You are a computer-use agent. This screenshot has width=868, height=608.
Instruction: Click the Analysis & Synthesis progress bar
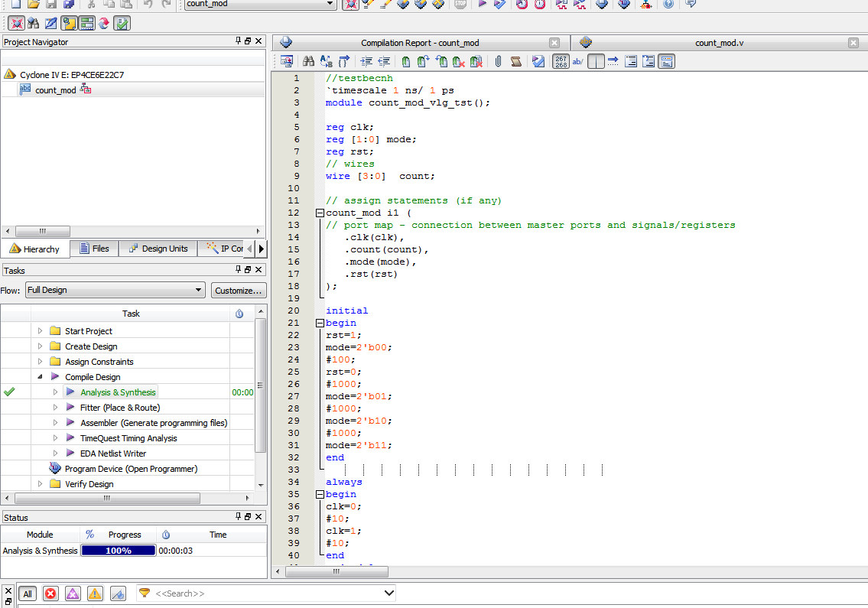click(x=119, y=551)
